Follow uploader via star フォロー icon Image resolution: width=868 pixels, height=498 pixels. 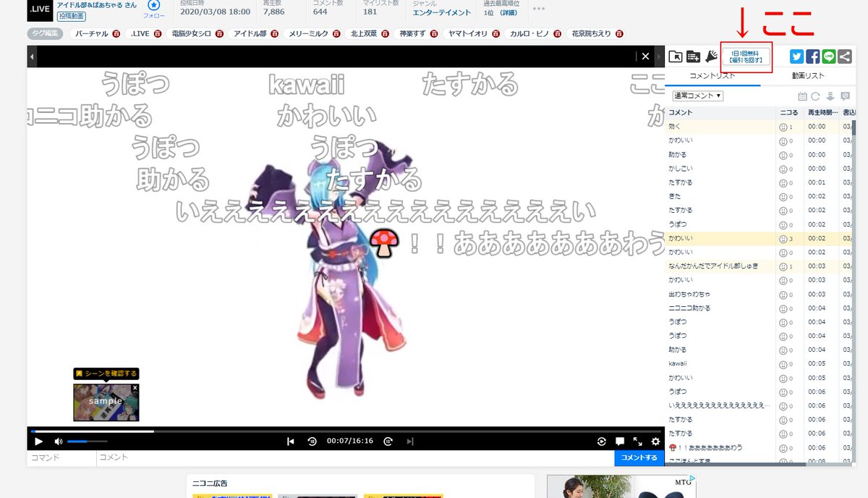[153, 8]
